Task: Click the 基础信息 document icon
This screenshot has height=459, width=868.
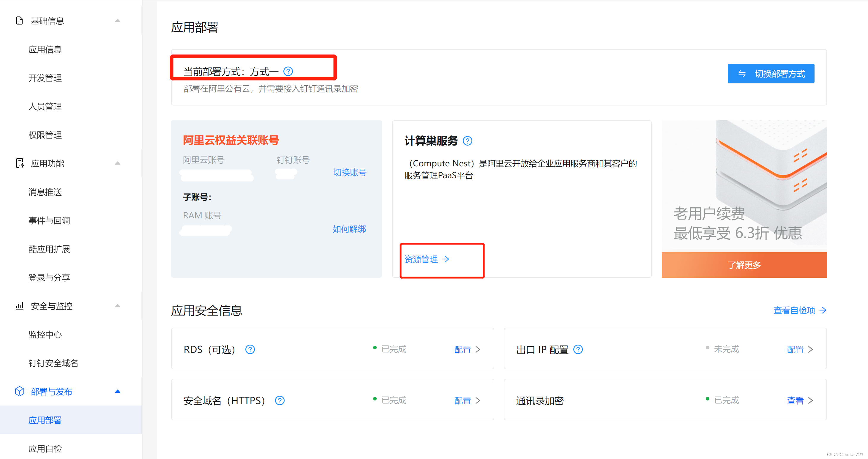Action: click(x=20, y=20)
